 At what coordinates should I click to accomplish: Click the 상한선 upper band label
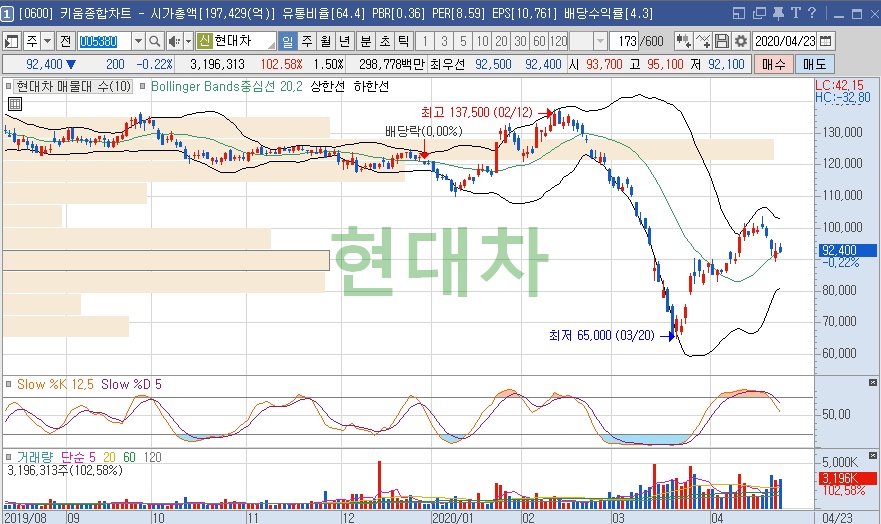(x=328, y=86)
